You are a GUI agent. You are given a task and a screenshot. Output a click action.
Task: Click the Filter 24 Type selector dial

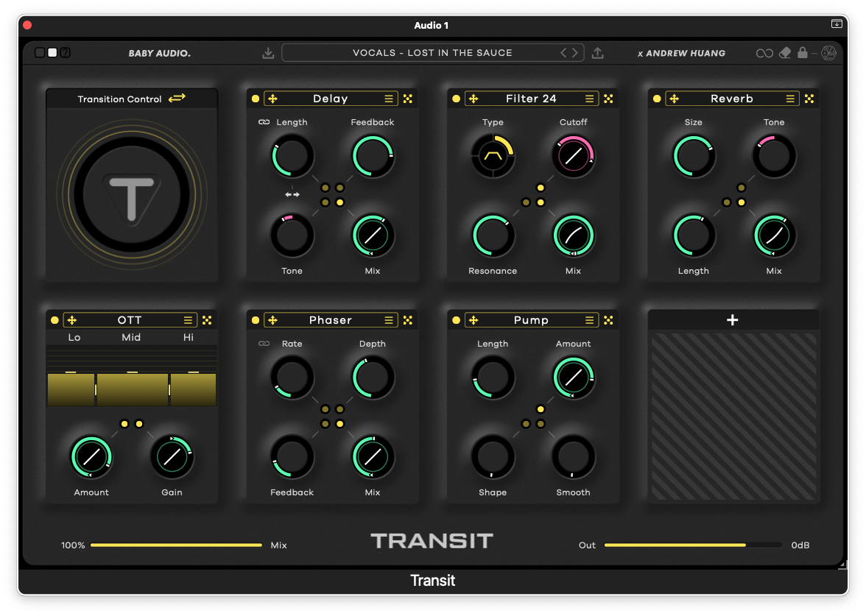click(492, 155)
